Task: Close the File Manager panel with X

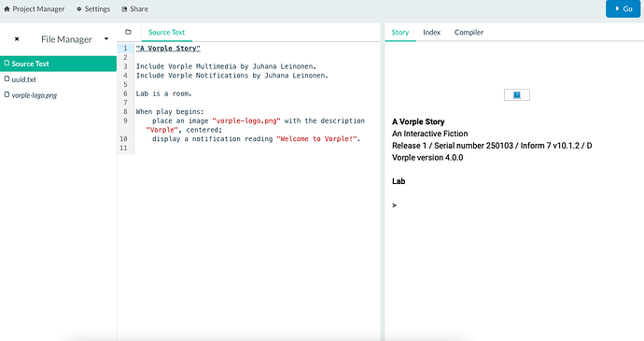Action: coord(17,39)
